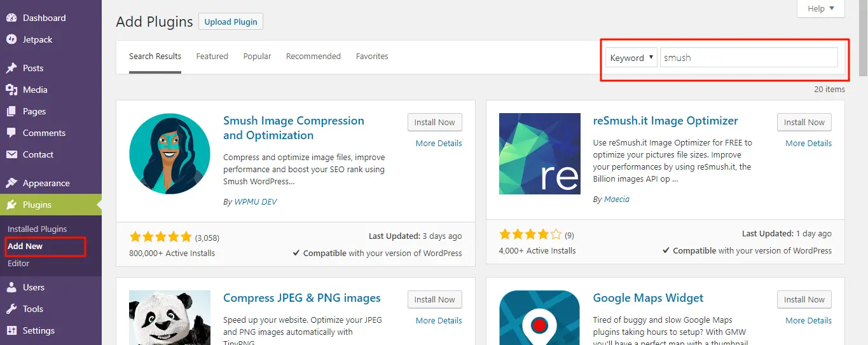Viewport: 868px width, 345px height.
Task: Open the Maecia author link
Action: point(616,199)
